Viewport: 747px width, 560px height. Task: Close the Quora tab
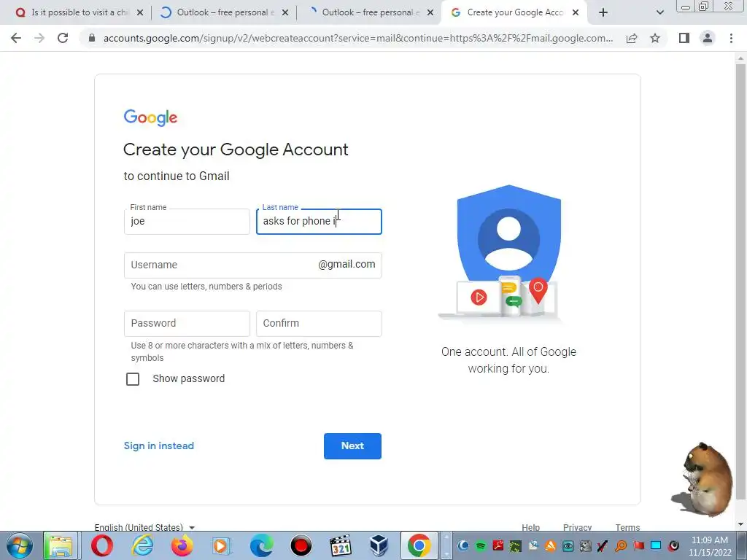(140, 13)
